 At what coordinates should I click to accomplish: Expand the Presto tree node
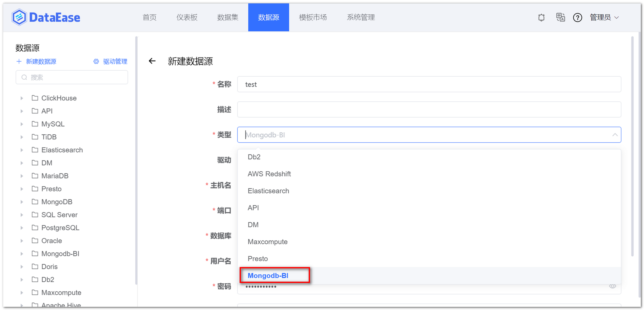(22, 189)
